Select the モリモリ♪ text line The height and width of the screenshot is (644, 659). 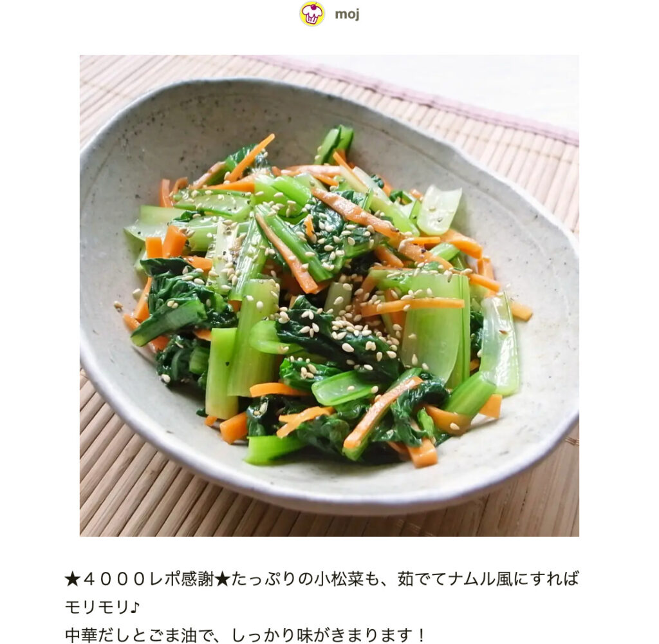coord(102,607)
